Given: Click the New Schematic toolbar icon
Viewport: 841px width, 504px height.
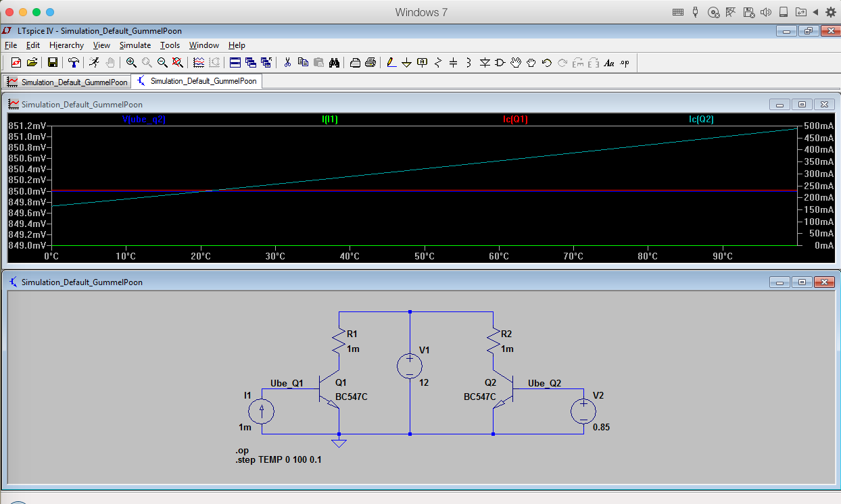Looking at the screenshot, I should [16, 63].
